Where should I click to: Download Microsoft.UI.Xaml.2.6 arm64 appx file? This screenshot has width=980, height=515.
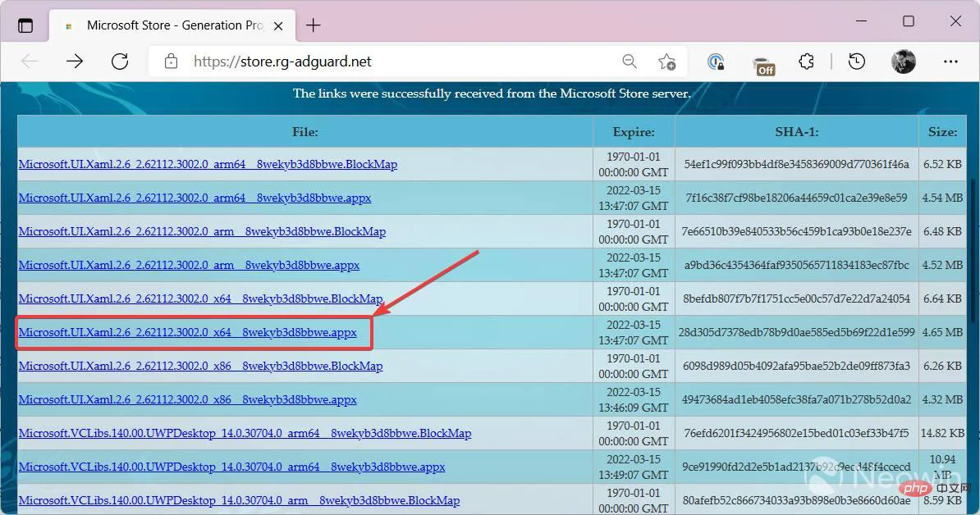pyautogui.click(x=195, y=198)
